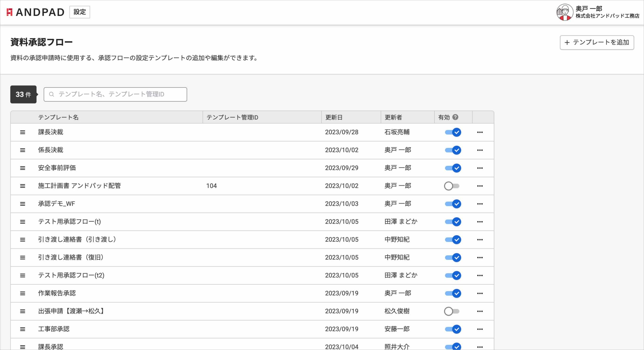
Task: Toggle off テスト用承認フロー(t) template
Action: tap(453, 222)
